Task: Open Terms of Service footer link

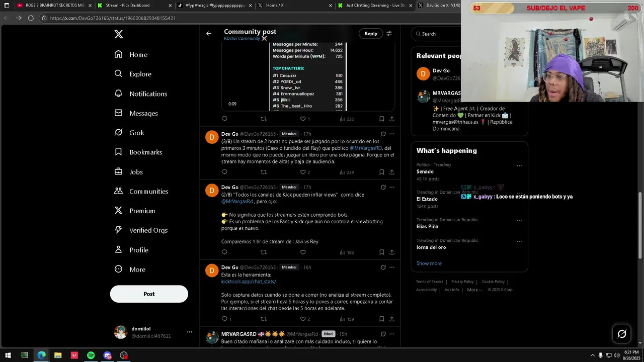Action: pyautogui.click(x=430, y=282)
